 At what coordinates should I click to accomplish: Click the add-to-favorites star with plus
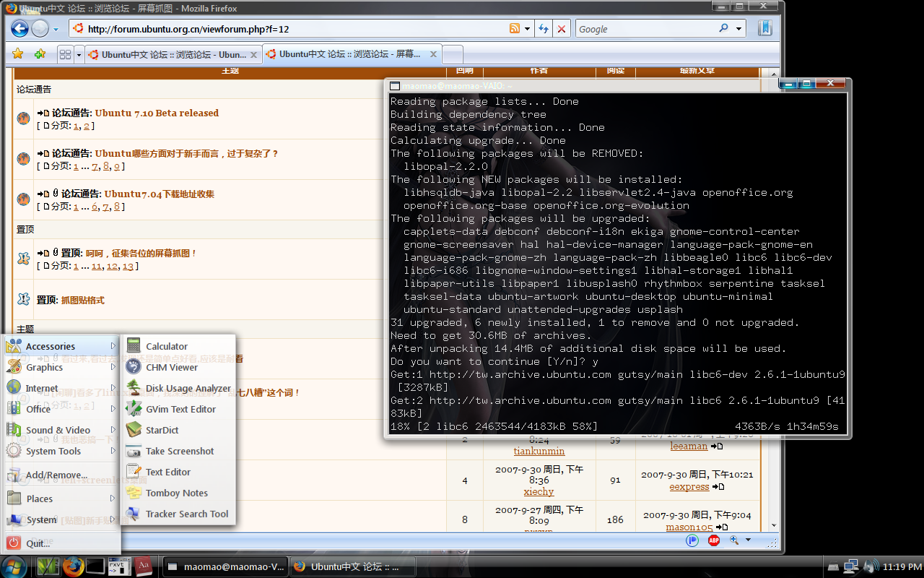pos(40,54)
